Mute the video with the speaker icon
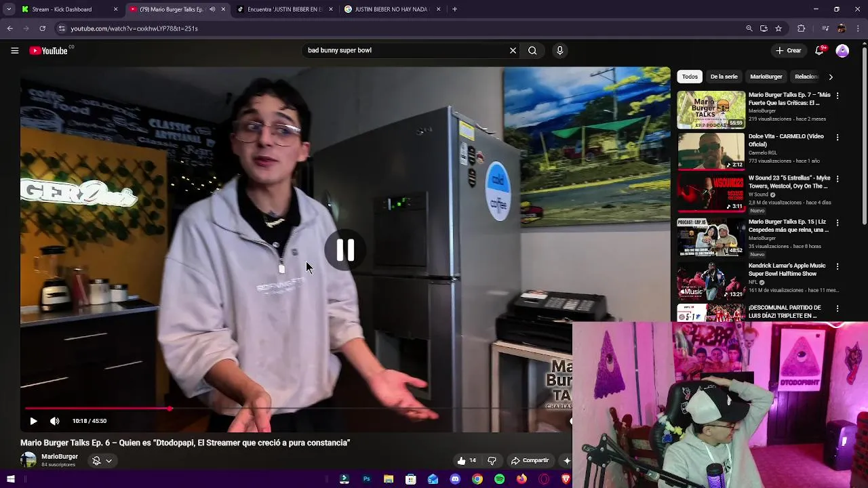This screenshot has width=868, height=488. (55, 421)
